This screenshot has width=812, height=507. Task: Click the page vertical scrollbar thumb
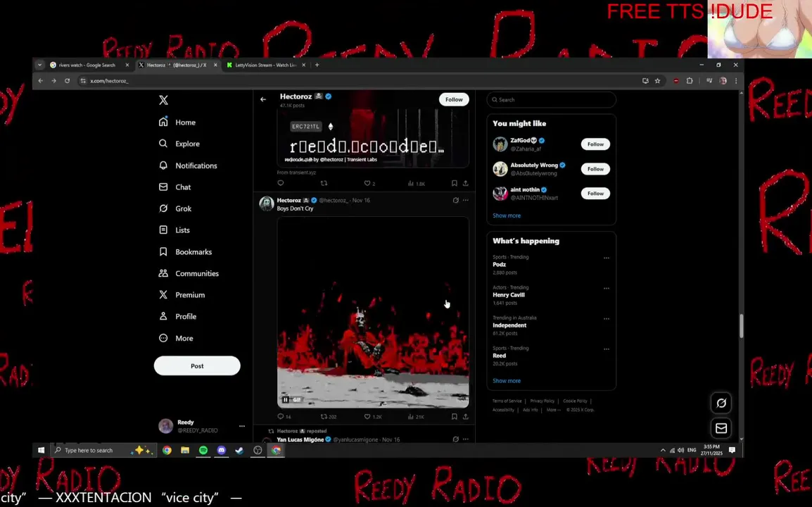741,326
